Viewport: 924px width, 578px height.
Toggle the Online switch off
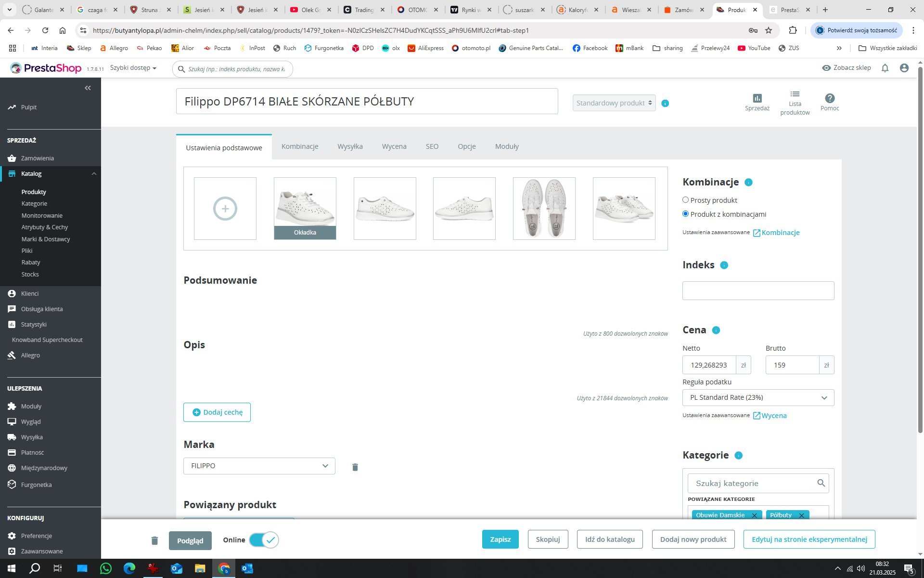tap(264, 540)
